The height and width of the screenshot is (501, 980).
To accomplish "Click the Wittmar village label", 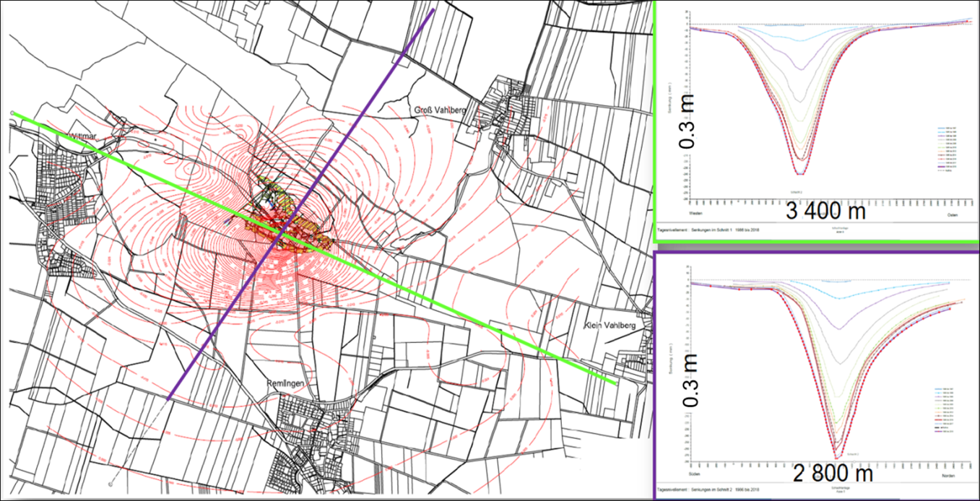I will point(78,135).
